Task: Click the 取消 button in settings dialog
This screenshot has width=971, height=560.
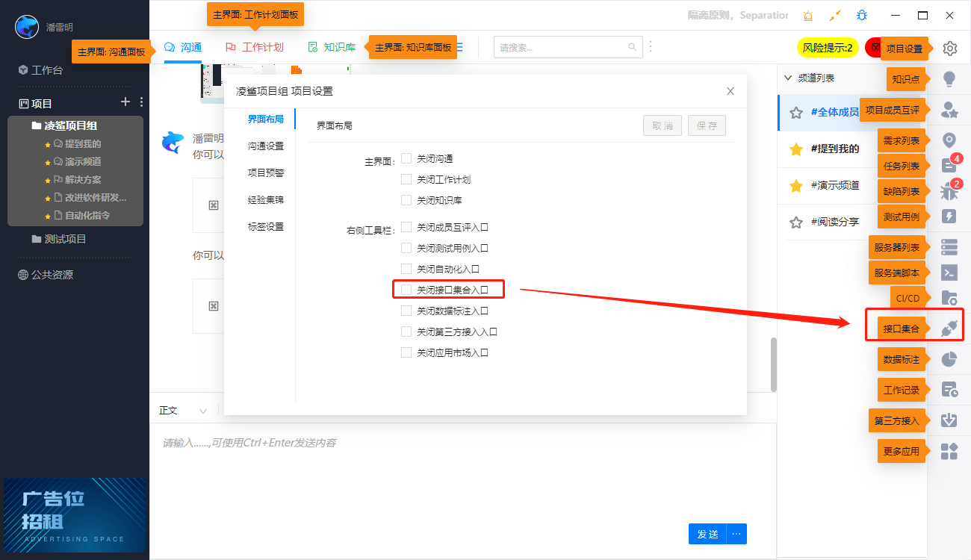Action: click(663, 125)
